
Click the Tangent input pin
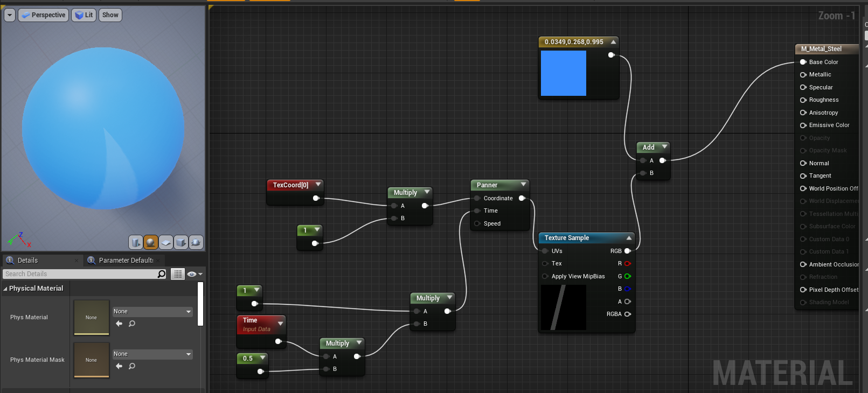point(803,176)
